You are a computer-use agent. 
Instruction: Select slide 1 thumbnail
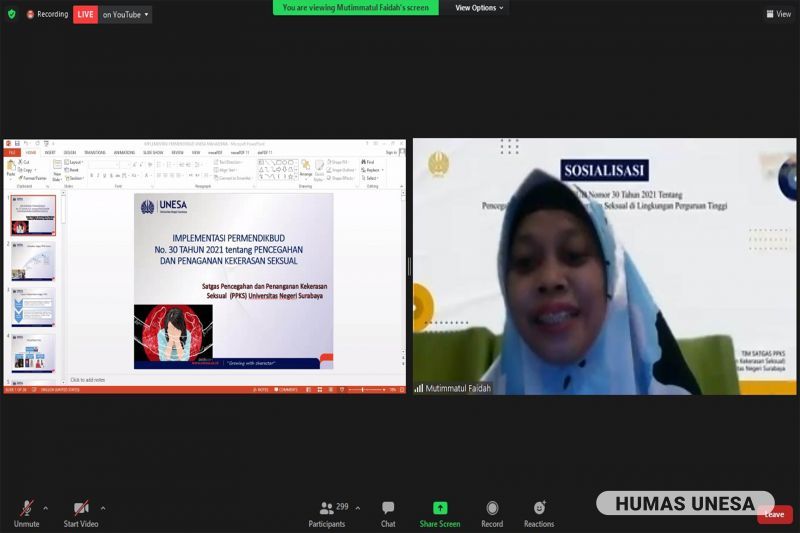click(34, 215)
